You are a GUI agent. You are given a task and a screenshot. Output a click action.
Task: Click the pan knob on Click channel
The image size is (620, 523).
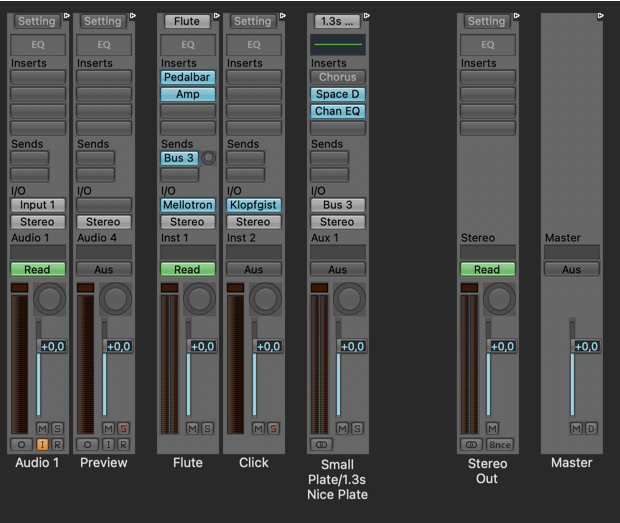click(267, 299)
